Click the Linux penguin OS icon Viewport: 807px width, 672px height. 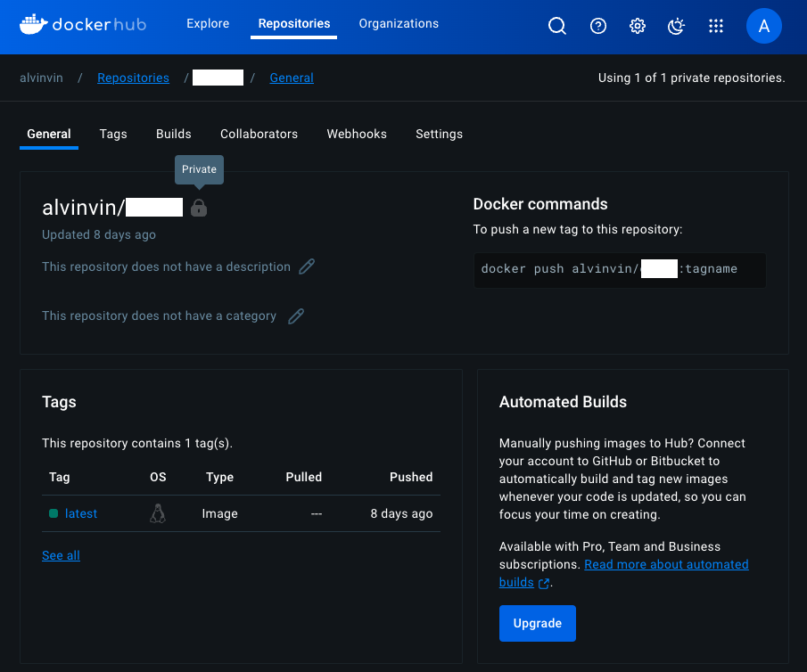coord(158,513)
